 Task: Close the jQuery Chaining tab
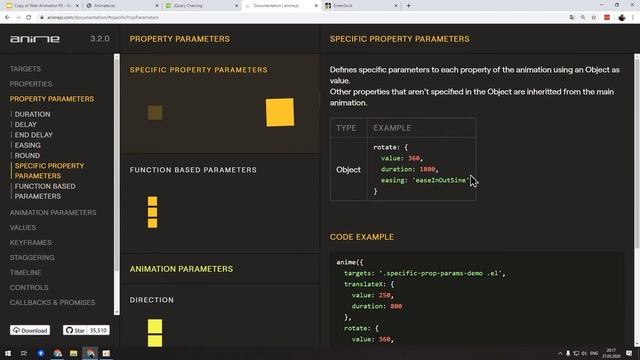[x=236, y=6]
